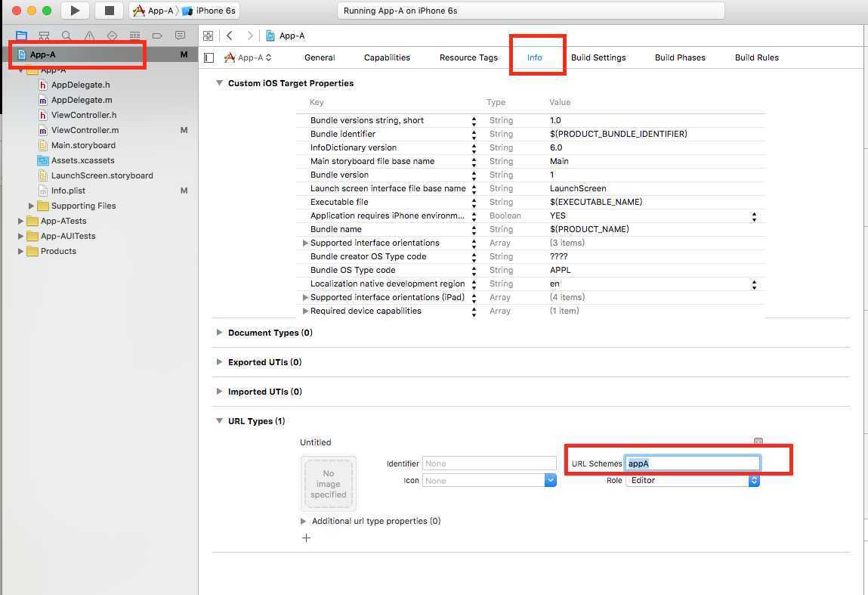Image resolution: width=868 pixels, height=595 pixels.
Task: Open the Test navigator
Action: (x=112, y=36)
